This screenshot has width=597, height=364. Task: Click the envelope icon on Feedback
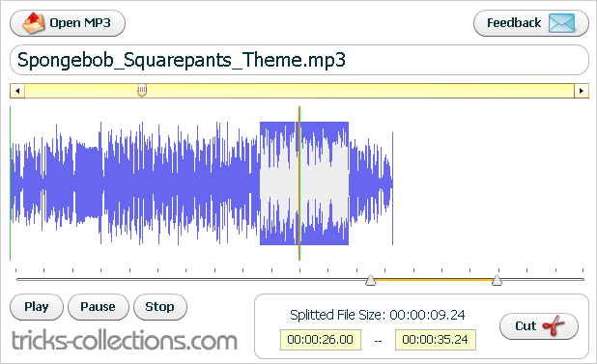pyautogui.click(x=561, y=23)
